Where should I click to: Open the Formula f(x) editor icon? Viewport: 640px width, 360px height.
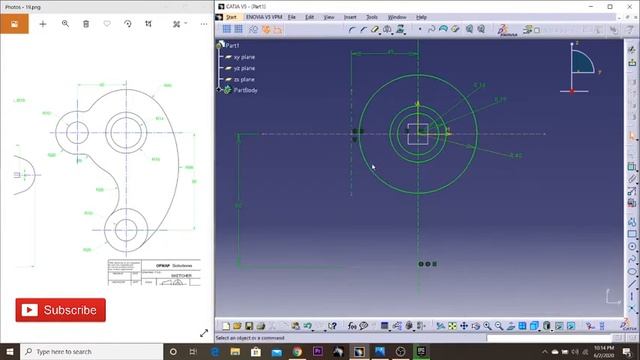tap(352, 326)
